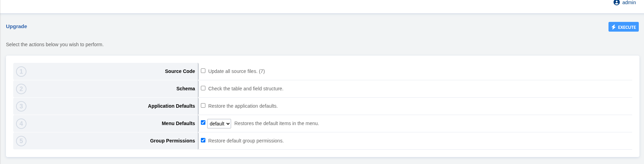The height and width of the screenshot is (164, 644).
Task: Uncheck the Menu Defaults checkbox
Action: [x=203, y=123]
